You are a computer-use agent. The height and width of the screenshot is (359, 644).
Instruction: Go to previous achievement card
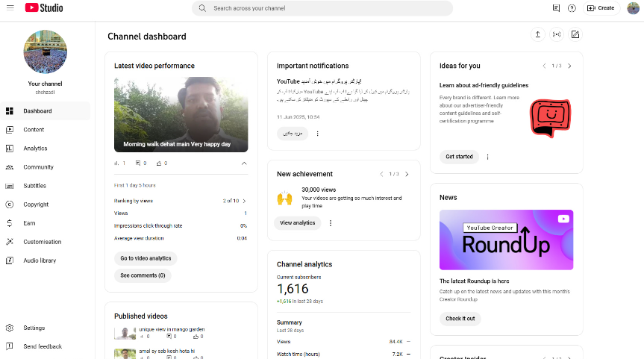click(381, 174)
